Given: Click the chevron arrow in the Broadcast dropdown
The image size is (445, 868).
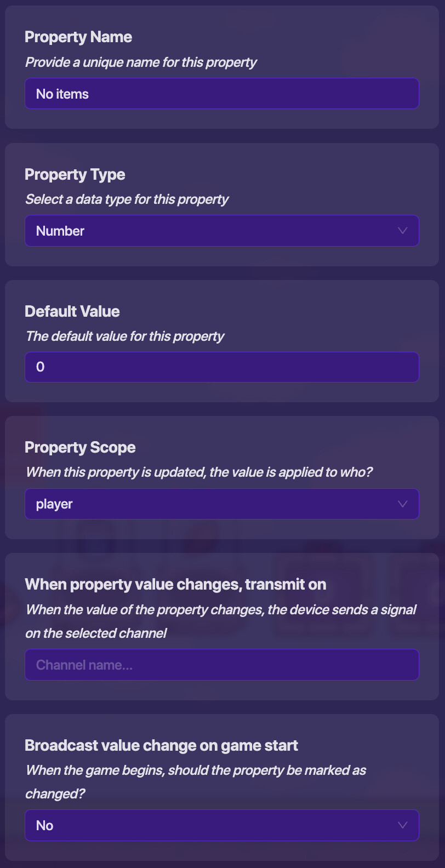Looking at the screenshot, I should point(403,825).
